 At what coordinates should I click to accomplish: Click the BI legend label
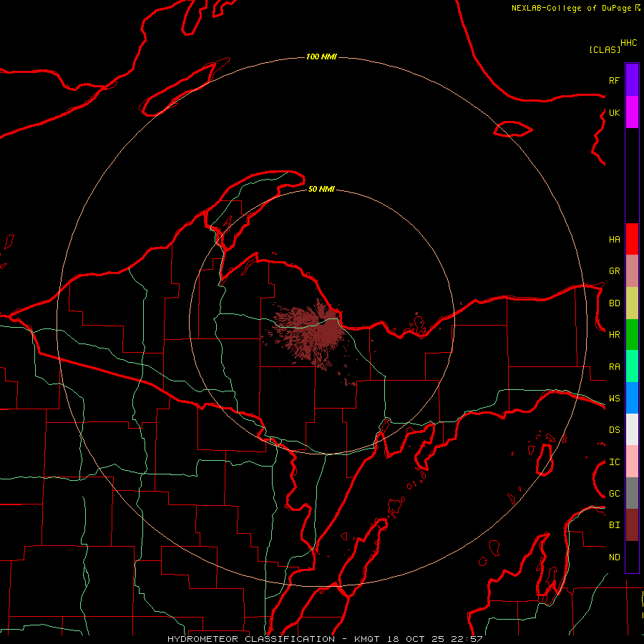[x=614, y=525]
